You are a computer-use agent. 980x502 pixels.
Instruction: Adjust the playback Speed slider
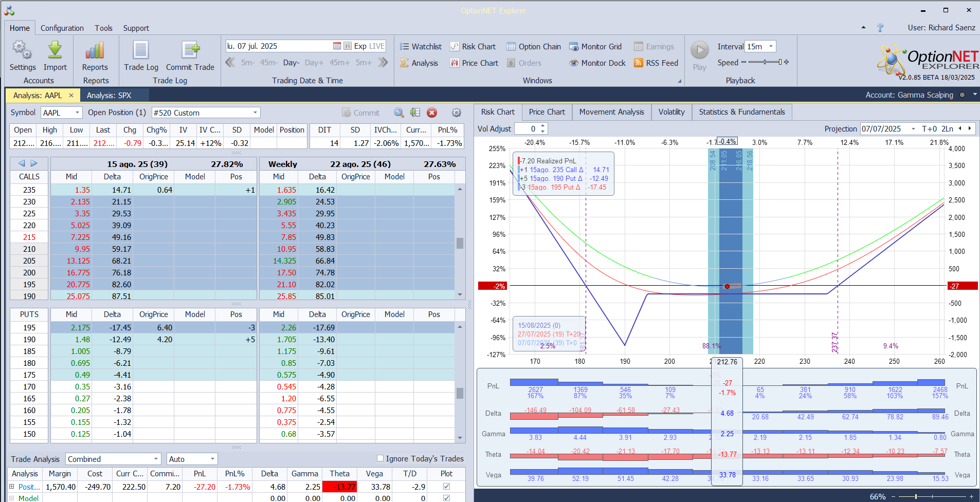pos(765,62)
